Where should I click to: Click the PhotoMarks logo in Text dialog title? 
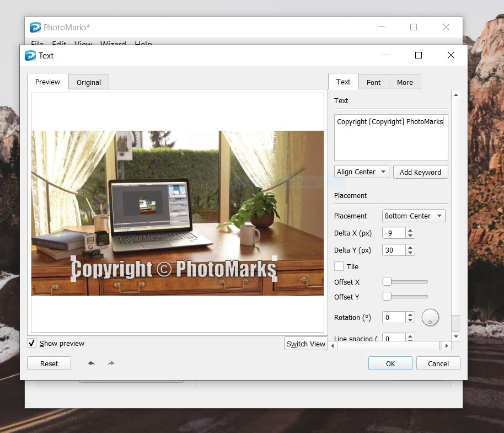[x=30, y=56]
